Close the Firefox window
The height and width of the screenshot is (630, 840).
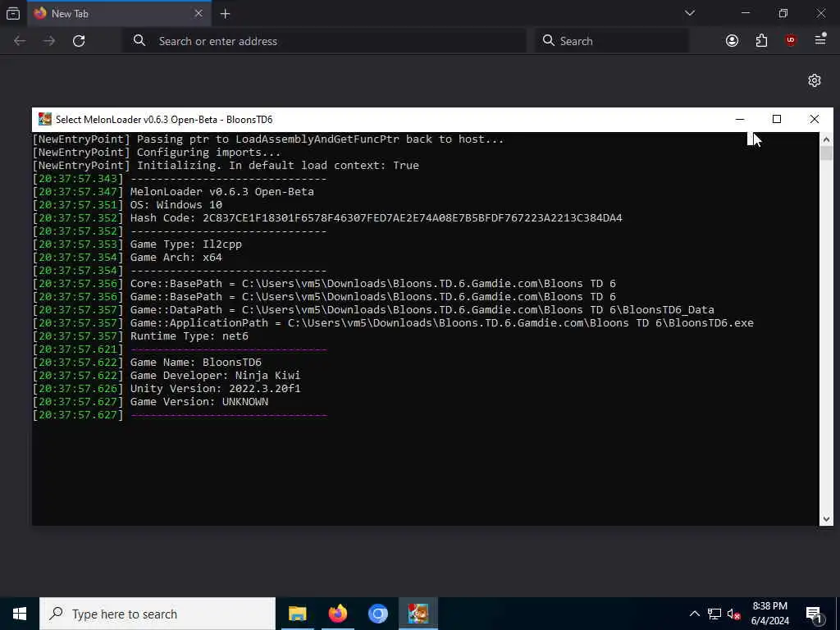tap(820, 13)
